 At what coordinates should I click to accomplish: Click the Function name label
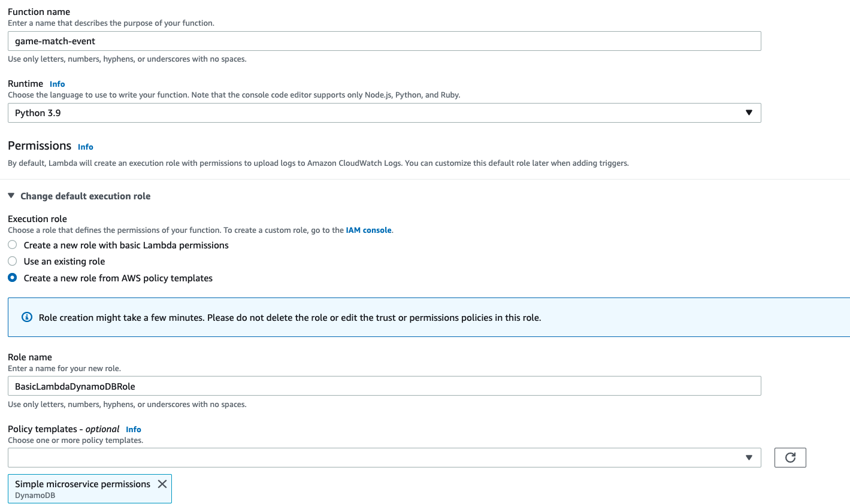point(39,12)
